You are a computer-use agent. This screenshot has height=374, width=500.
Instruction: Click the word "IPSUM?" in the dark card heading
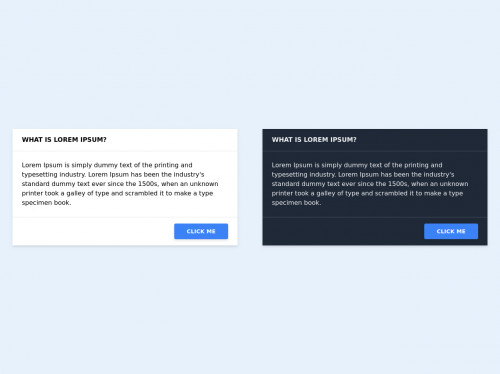343,140
